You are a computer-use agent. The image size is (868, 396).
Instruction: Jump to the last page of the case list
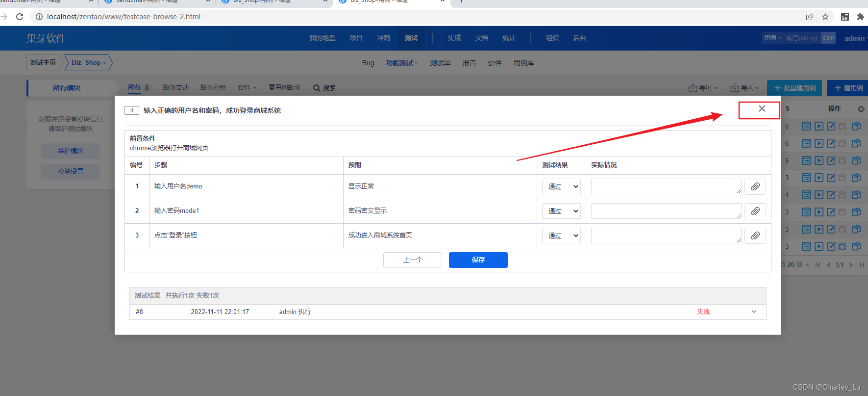tap(862, 265)
